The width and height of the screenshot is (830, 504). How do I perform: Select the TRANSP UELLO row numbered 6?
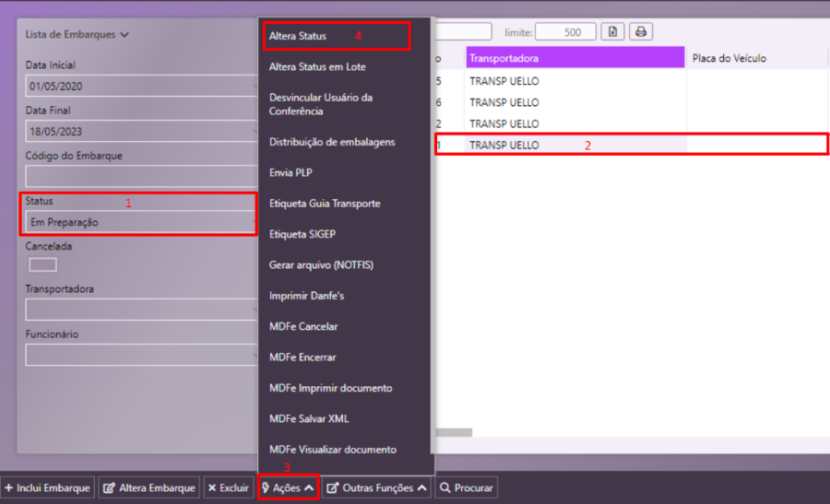tap(632, 102)
